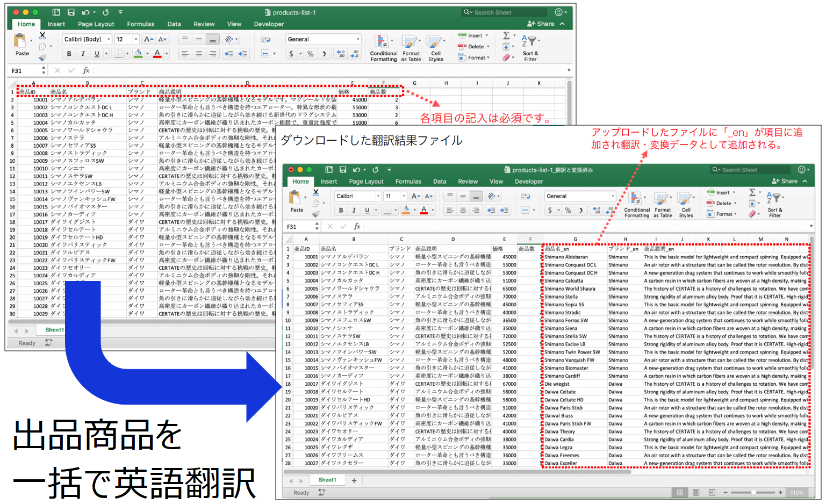
Task: Click Paste clipboard icon in products-list-1 window
Action: point(20,41)
